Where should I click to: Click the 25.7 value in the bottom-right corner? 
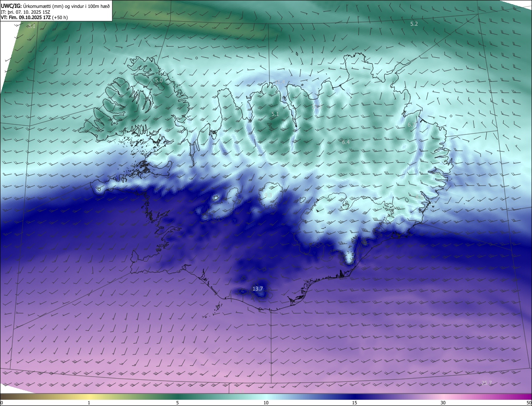pos(486,383)
